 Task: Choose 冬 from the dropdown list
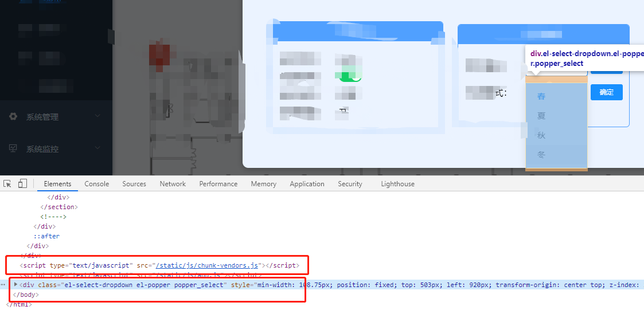pyautogui.click(x=556, y=155)
